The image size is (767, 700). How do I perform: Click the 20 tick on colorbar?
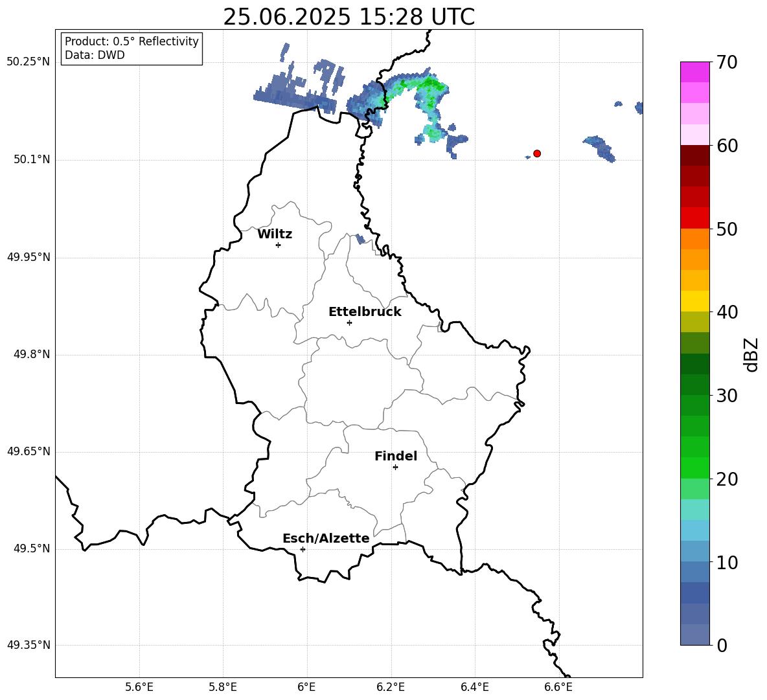tap(727, 479)
